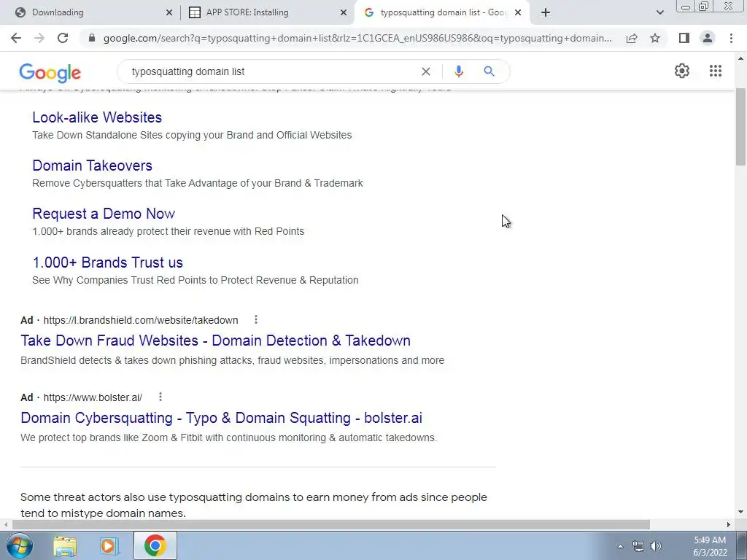Image resolution: width=747 pixels, height=560 pixels.
Task: Reload the page with the refresh icon
Action: click(63, 38)
